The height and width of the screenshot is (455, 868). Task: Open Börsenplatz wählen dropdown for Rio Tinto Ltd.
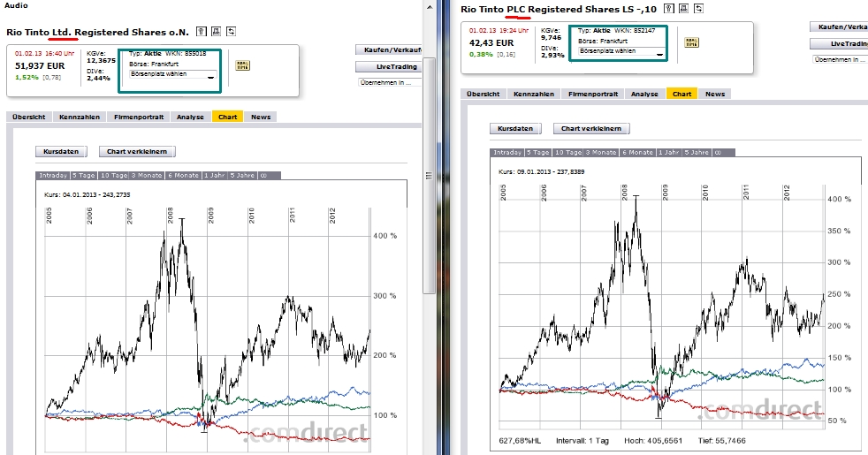coord(172,73)
